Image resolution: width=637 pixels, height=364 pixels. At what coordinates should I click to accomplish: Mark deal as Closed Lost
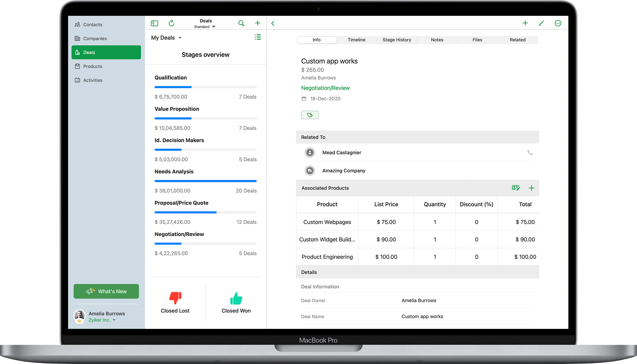pos(175,303)
